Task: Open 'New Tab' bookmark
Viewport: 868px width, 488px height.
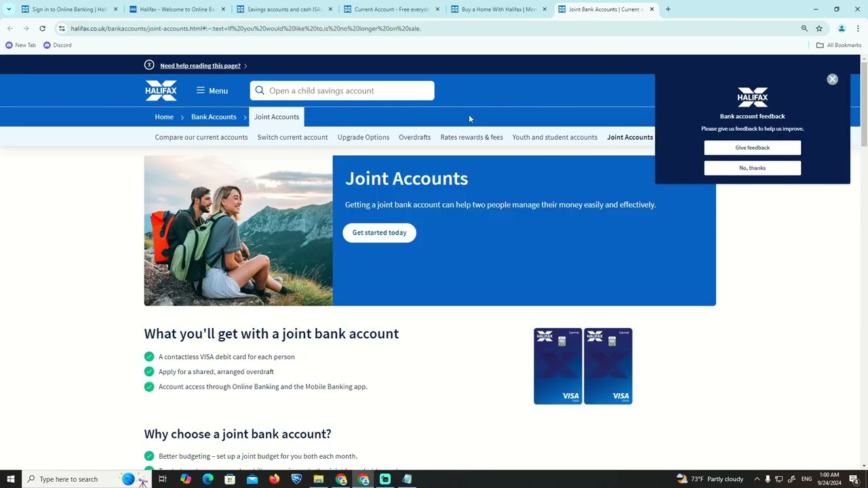Action: pos(20,45)
